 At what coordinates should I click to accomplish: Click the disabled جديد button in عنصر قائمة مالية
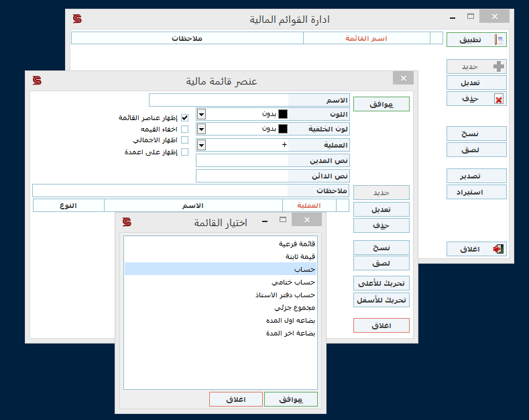381,193
